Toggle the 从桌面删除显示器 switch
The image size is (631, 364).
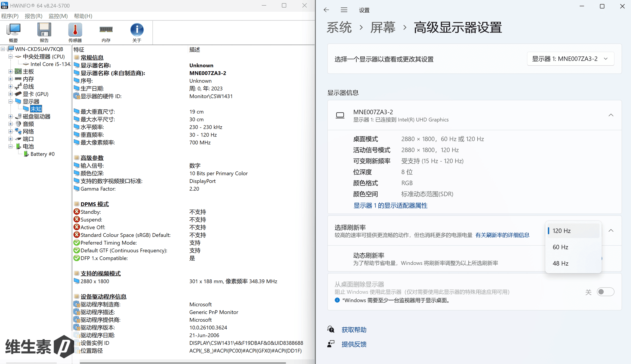point(605,292)
